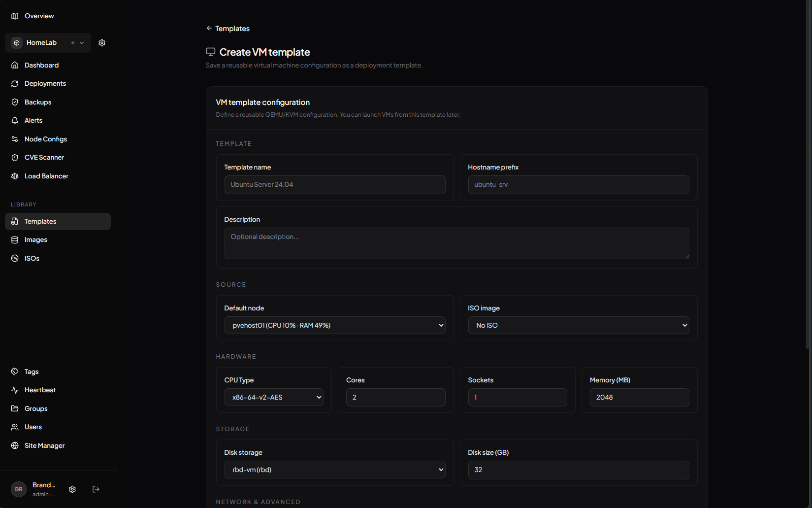Click the logout icon at bottom

click(96, 489)
